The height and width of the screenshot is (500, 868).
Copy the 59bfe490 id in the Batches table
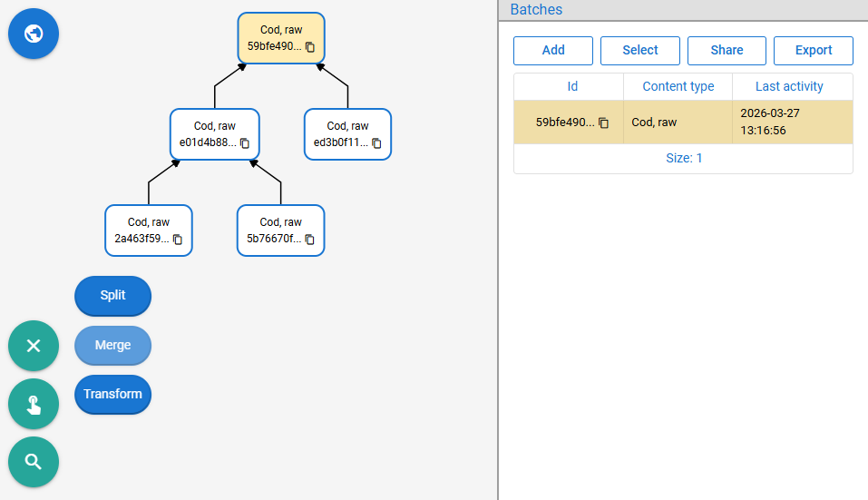[603, 123]
